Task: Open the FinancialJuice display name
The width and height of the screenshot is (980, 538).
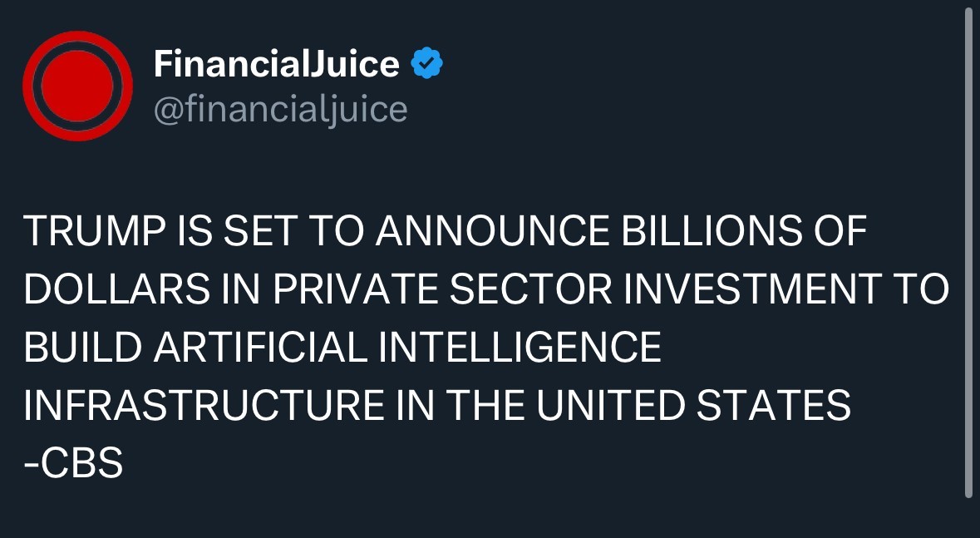Action: coord(277,64)
